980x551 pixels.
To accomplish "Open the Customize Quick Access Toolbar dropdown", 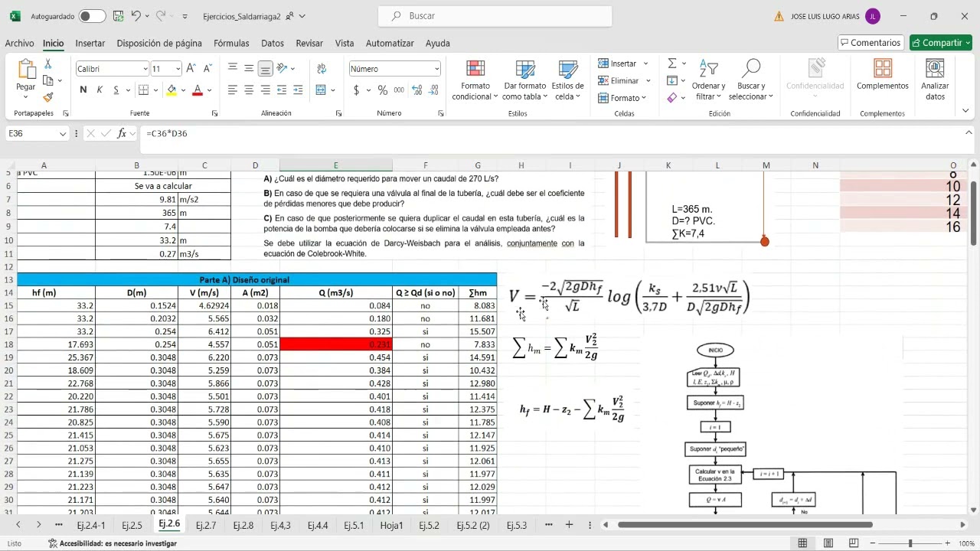I will [x=185, y=16].
